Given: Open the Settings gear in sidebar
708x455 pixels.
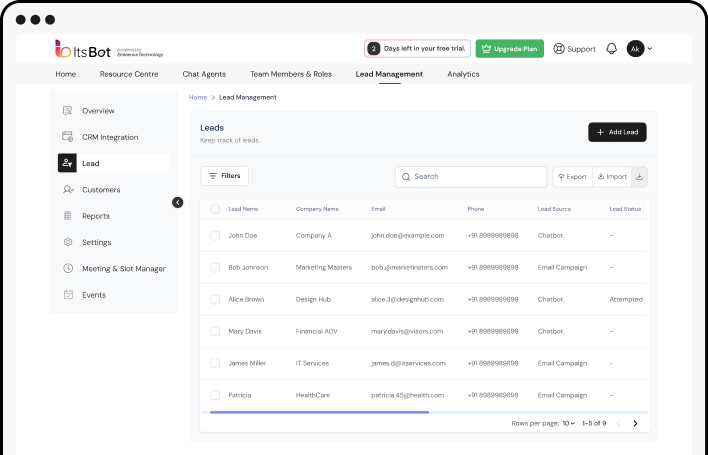Looking at the screenshot, I should [x=68, y=242].
